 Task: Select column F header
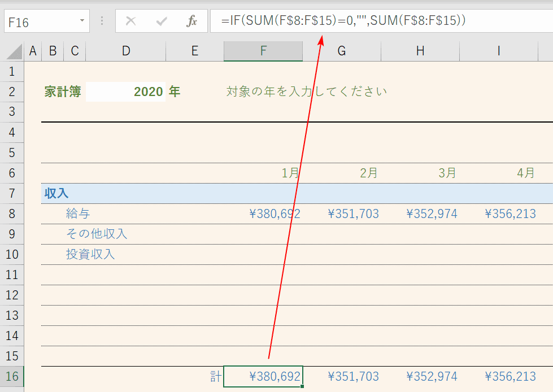(263, 51)
